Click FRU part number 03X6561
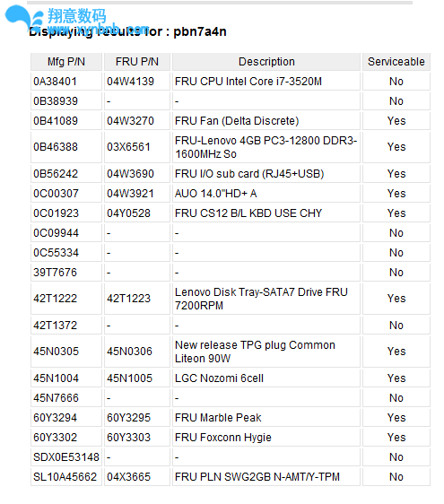The image size is (444, 504). [128, 147]
